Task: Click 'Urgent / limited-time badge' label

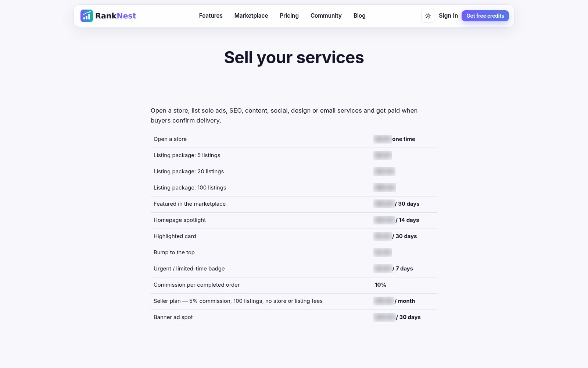Action: pos(189,269)
